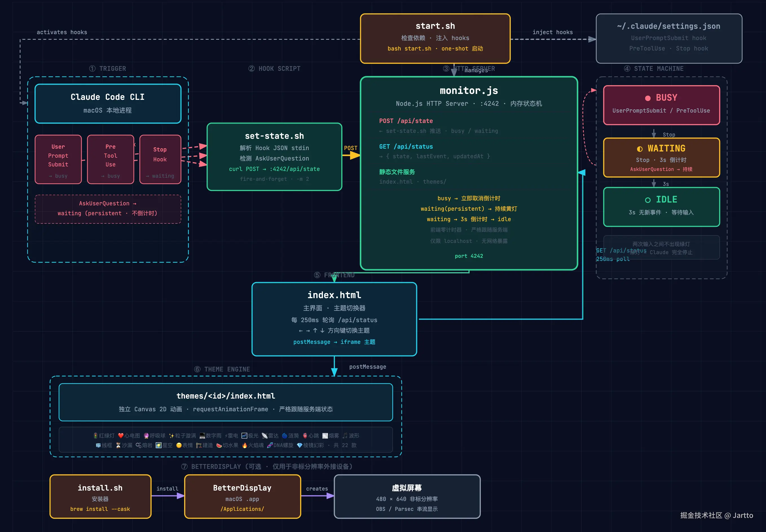Click the lightning bolt icon beside 雷电
The width and height of the screenshot is (766, 532).
coord(226,436)
